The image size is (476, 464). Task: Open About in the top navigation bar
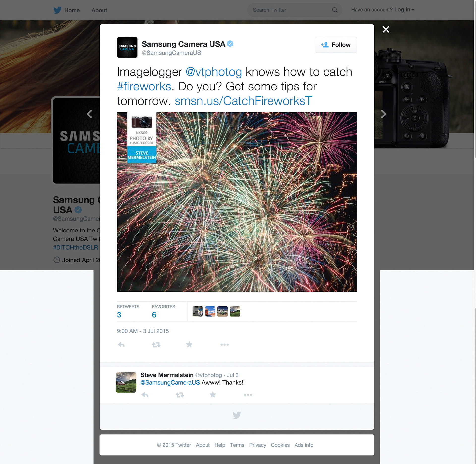tap(99, 10)
